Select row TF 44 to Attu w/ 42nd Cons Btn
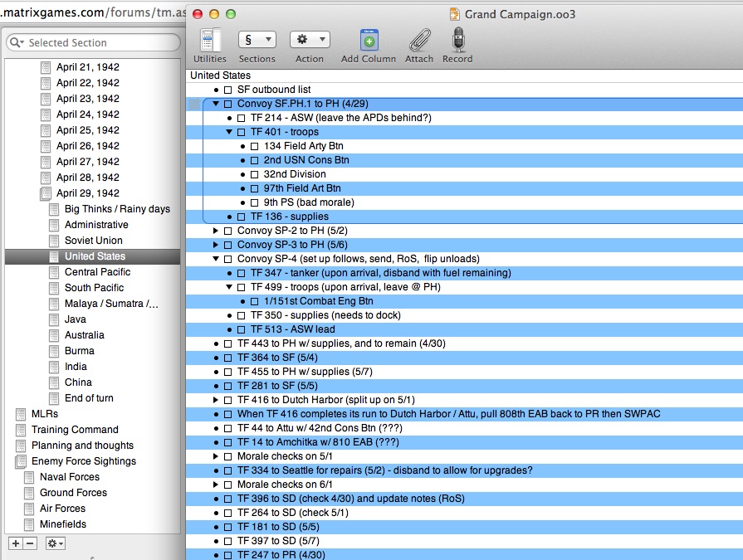The image size is (743, 560). [464, 428]
